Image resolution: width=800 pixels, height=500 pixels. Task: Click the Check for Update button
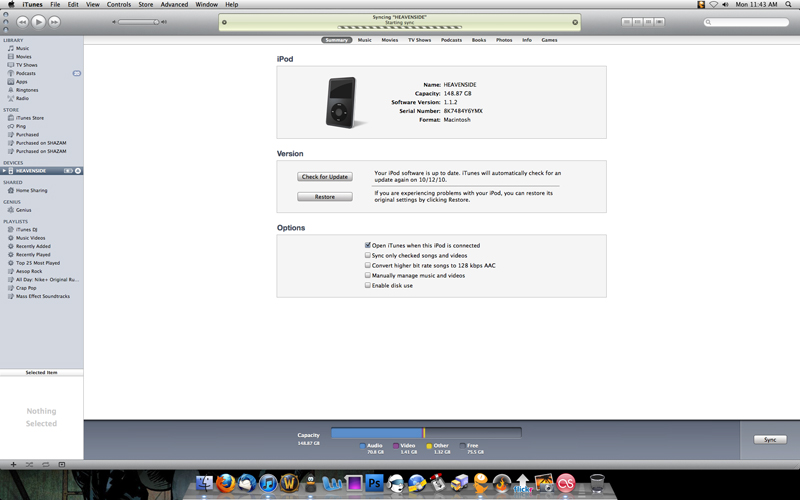pos(325,177)
